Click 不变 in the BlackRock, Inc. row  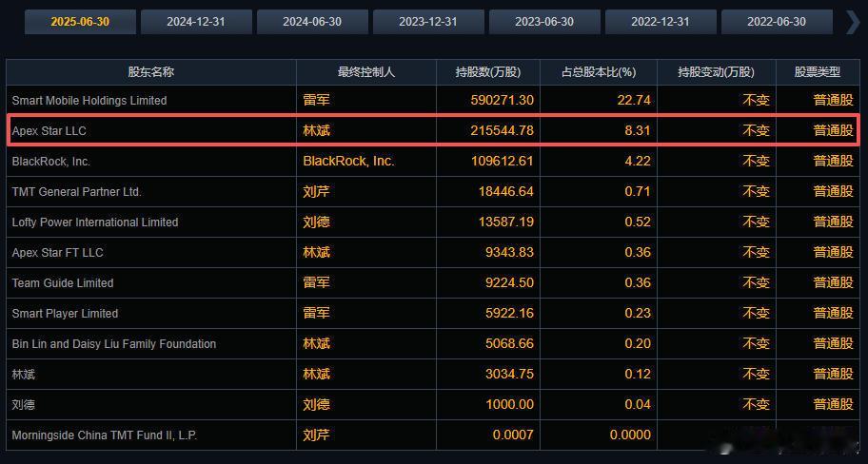click(x=757, y=161)
